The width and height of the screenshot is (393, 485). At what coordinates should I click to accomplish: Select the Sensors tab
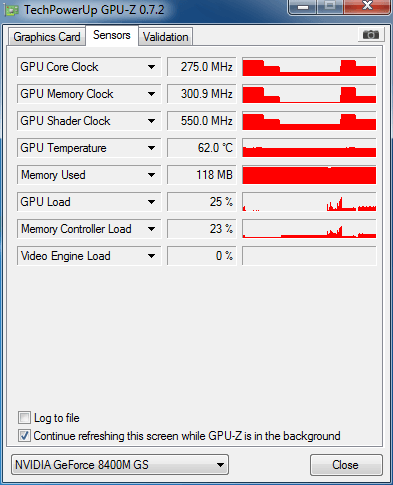tap(112, 35)
